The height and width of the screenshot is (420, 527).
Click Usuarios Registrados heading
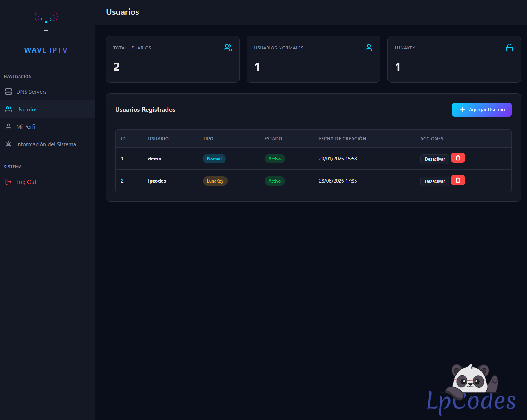(x=145, y=110)
